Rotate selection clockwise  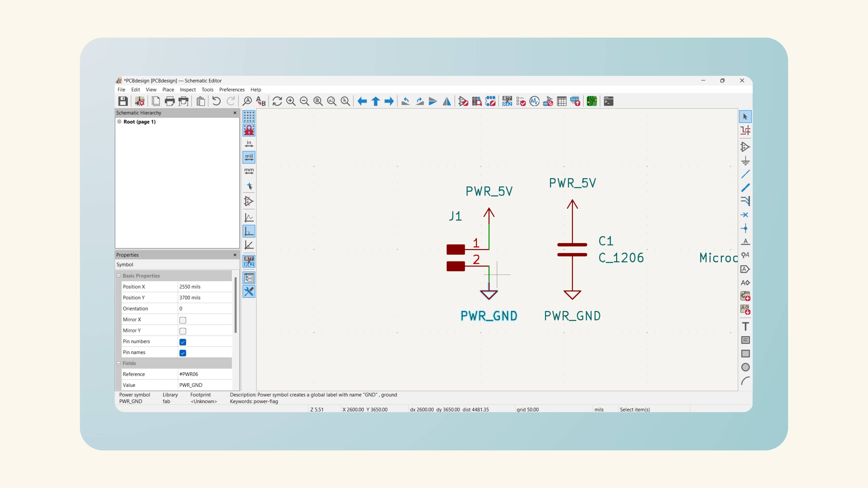point(420,101)
